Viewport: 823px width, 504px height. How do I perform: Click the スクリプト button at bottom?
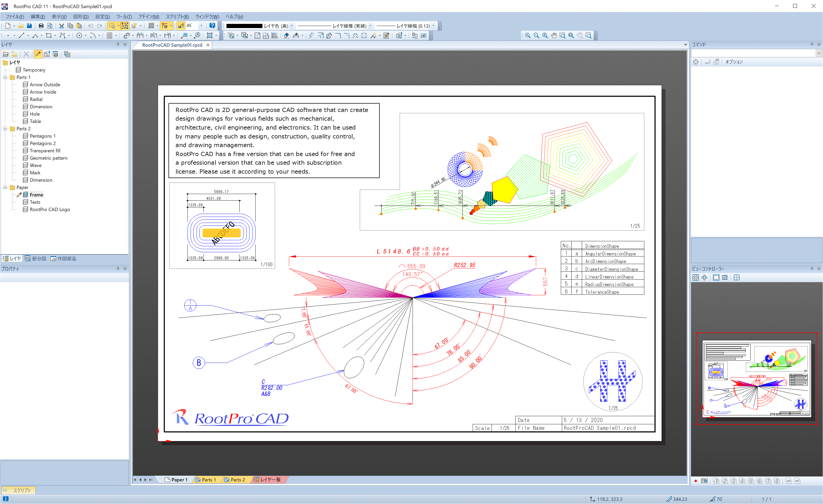pyautogui.click(x=18, y=490)
